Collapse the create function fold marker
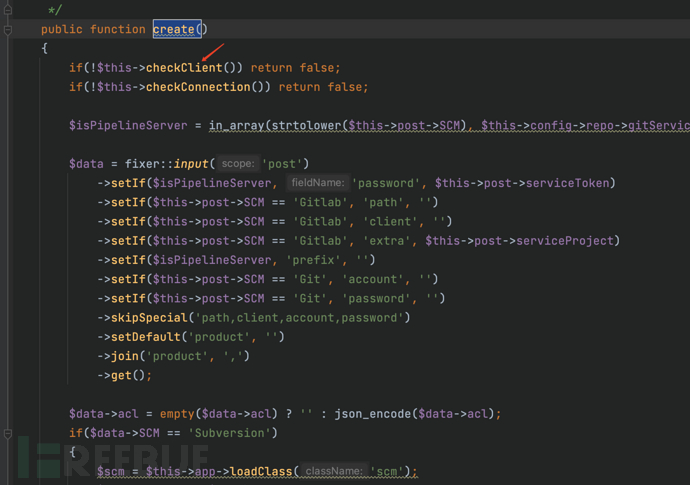This screenshot has height=485, width=690. [x=8, y=30]
